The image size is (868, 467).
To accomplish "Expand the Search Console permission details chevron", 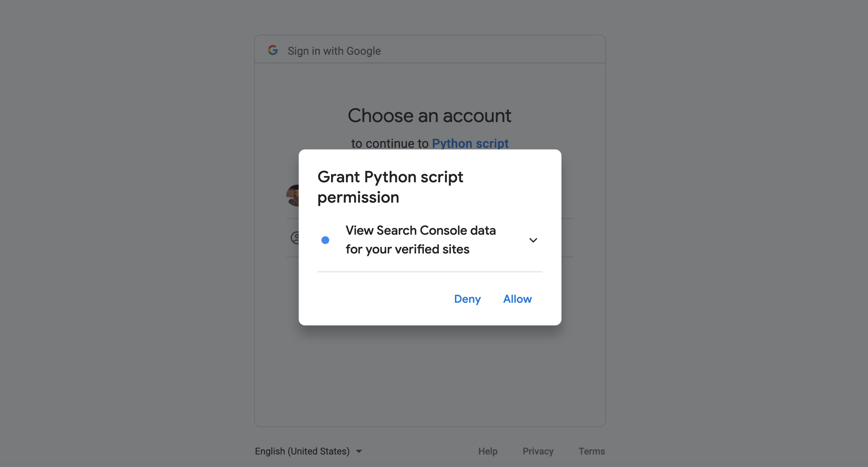I will tap(533, 240).
